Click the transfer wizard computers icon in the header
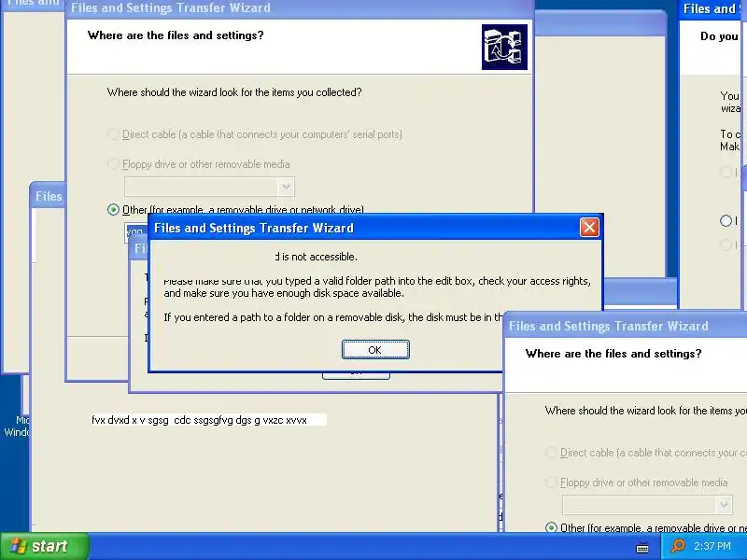This screenshot has width=747, height=560. [x=504, y=48]
